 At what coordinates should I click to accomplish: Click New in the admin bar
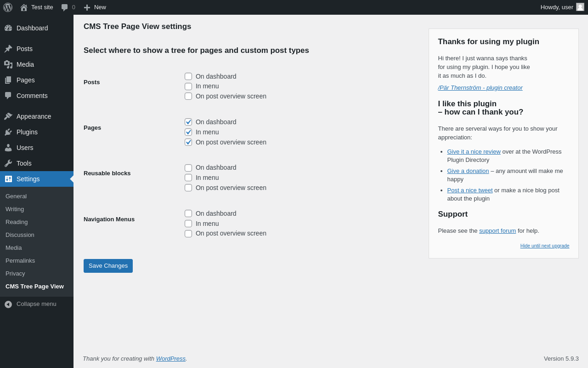pyautogui.click(x=100, y=7)
